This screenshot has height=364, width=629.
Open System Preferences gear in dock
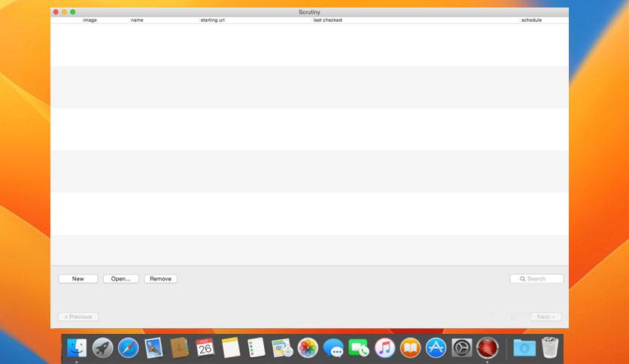pyautogui.click(x=462, y=347)
